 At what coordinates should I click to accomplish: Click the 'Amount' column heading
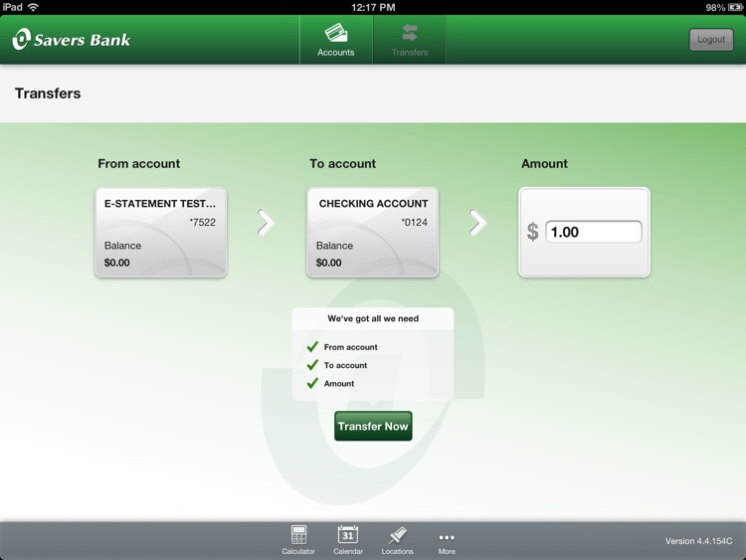544,164
